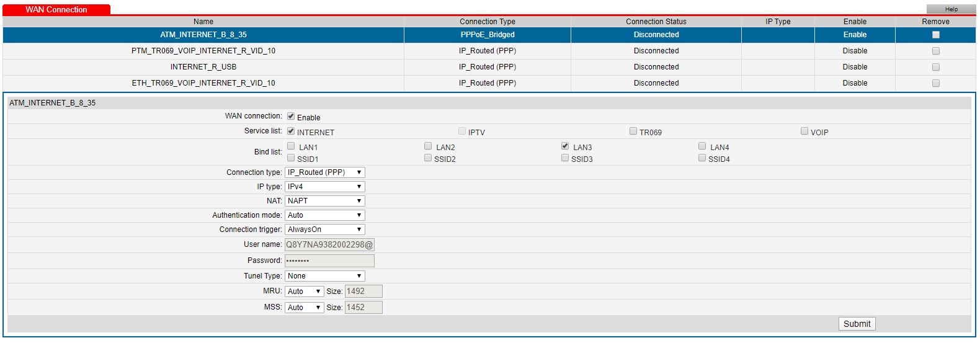980x343 pixels.
Task: Tick Remove checkbox for ETH_TR069_VOIP_INTERNET_R_VID_10
Action: pos(936,83)
